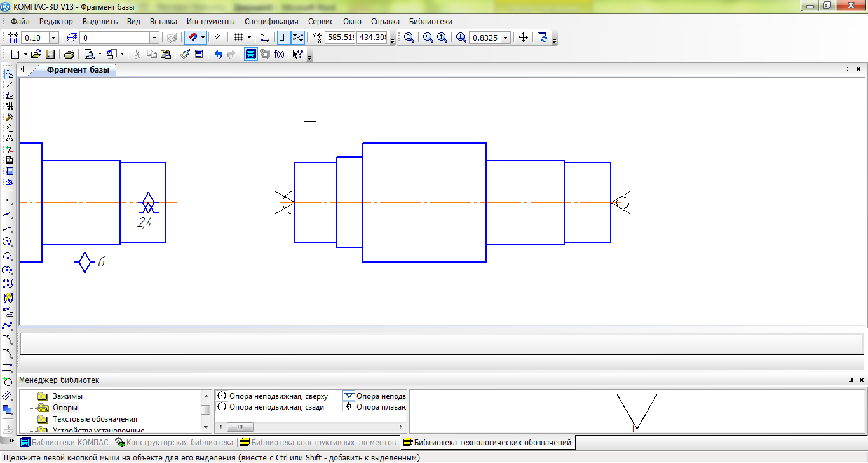Open the Спецификация menu
Image resolution: width=868 pixels, height=463 pixels.
tap(271, 21)
